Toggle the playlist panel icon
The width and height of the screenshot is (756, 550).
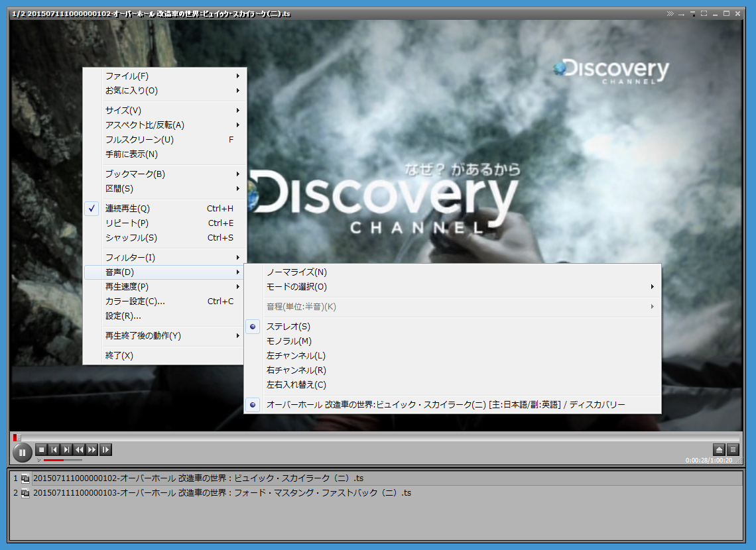733,449
